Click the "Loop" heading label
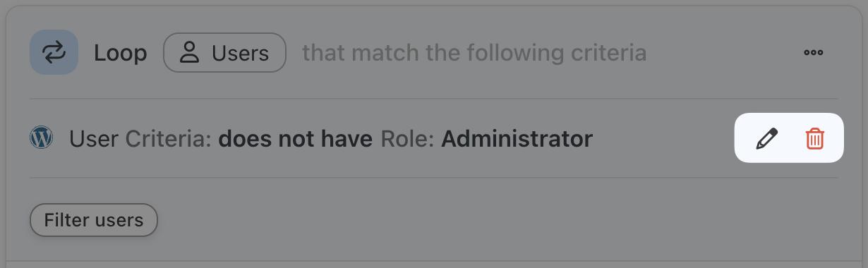 click(120, 53)
